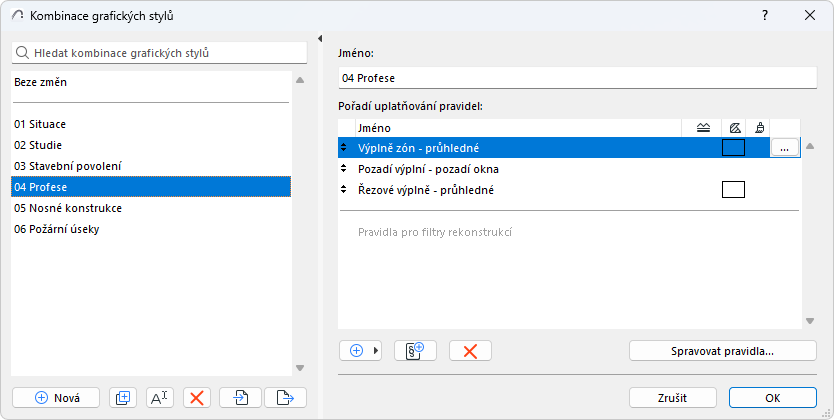Click the help question mark icon
Viewport: 834px width, 420px height.
pyautogui.click(x=765, y=15)
